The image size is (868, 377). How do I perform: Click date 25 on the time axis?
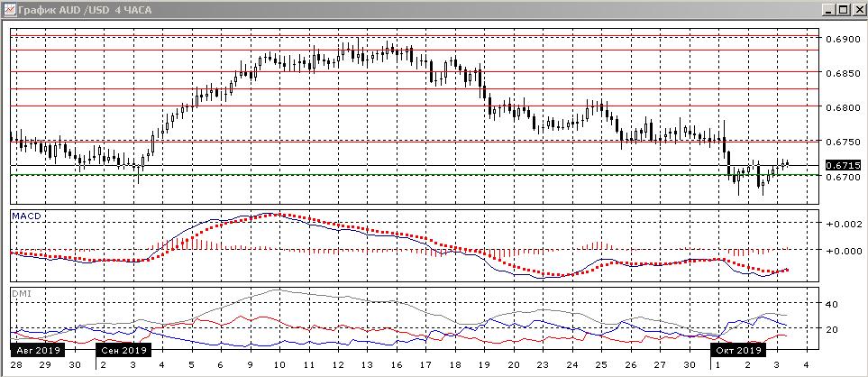[x=600, y=363]
